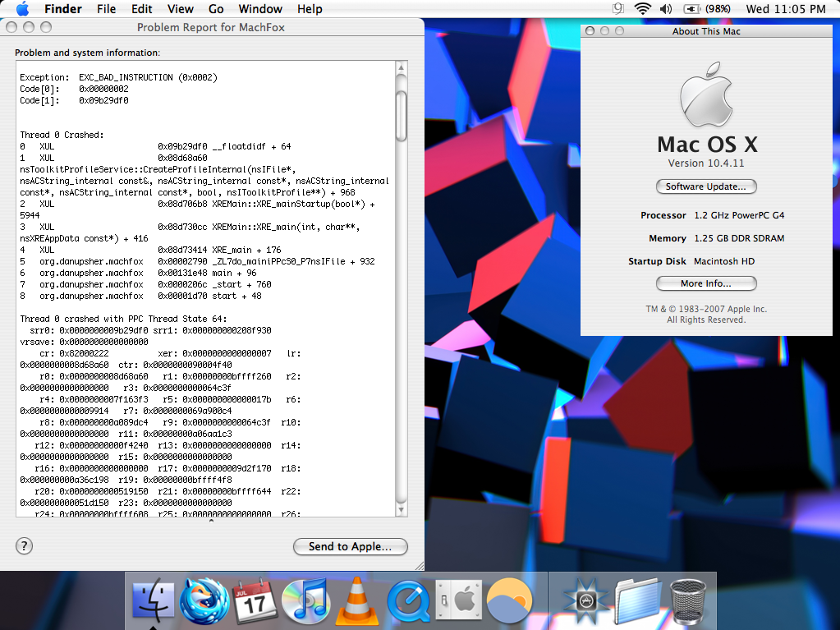Open the View menu
The width and height of the screenshot is (840, 630).
pyautogui.click(x=180, y=8)
